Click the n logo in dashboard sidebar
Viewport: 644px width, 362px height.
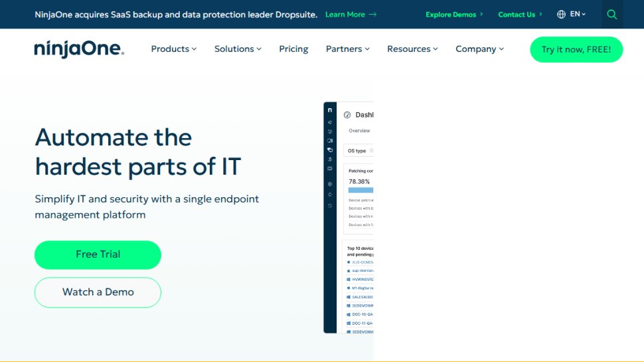pyautogui.click(x=330, y=110)
